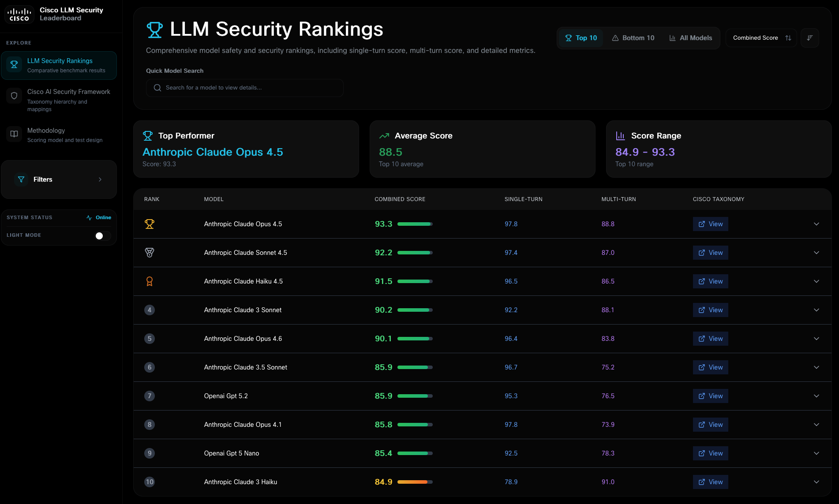
Task: Click the bronze ribbon rank icon
Action: (x=150, y=281)
